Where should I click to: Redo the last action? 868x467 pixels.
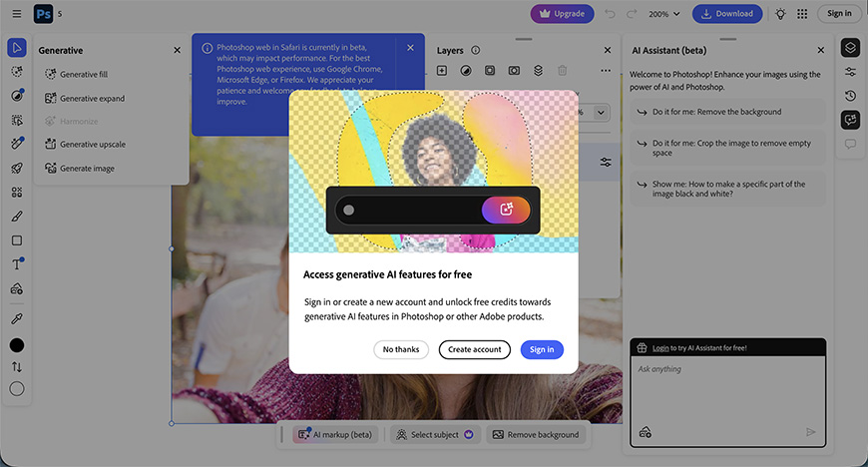[x=632, y=14]
